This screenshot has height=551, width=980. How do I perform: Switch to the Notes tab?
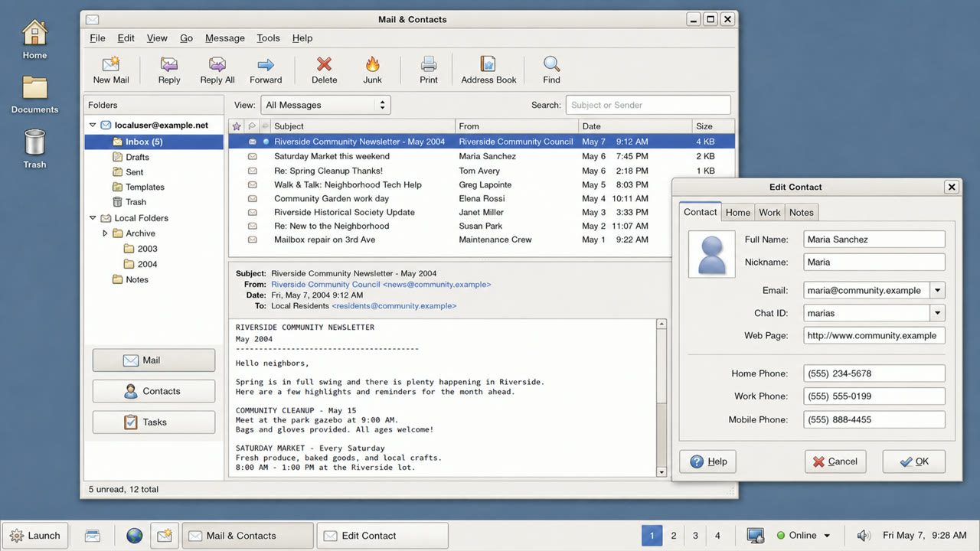tap(801, 213)
